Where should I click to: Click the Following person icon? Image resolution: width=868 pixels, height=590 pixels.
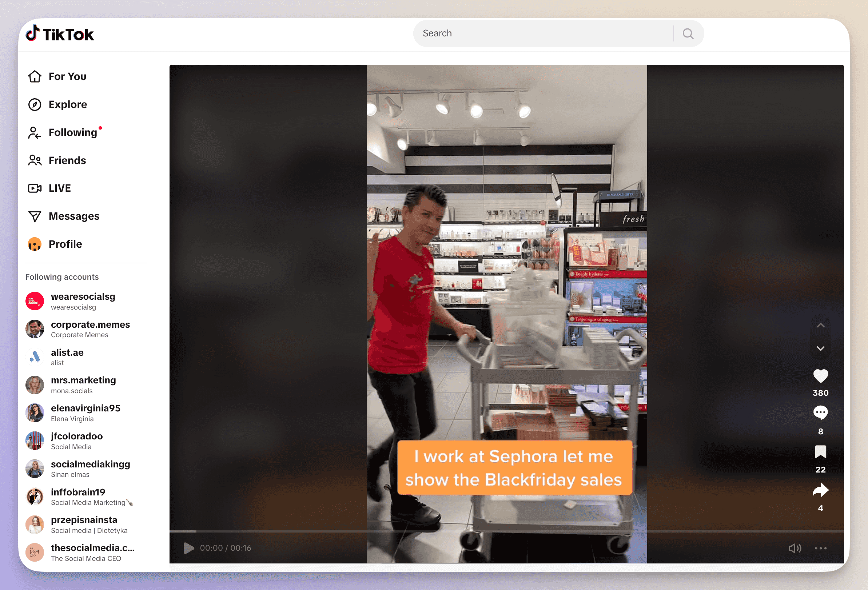point(35,132)
